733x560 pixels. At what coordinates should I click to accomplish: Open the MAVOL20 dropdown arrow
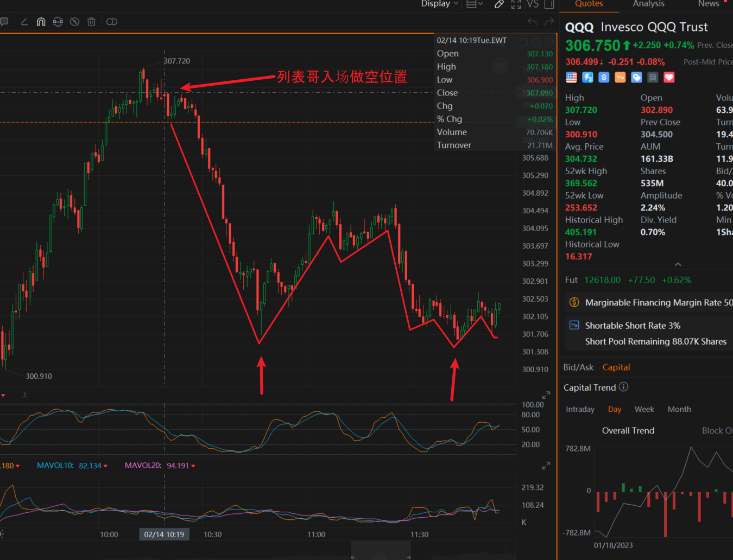193,466
